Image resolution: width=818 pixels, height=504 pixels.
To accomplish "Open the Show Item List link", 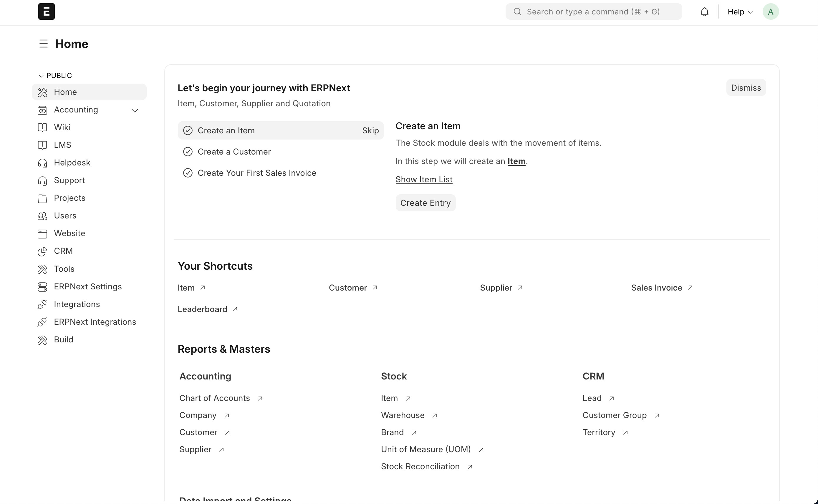I will [424, 179].
